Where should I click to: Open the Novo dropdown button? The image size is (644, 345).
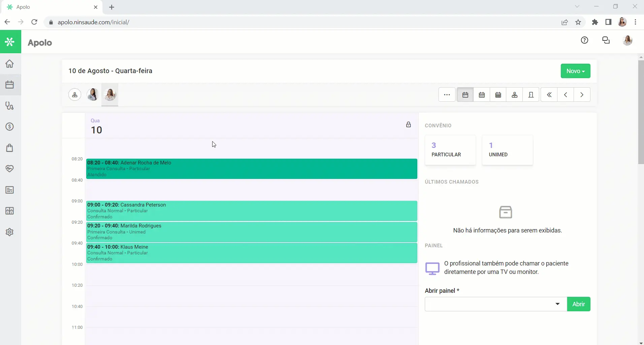575,71
